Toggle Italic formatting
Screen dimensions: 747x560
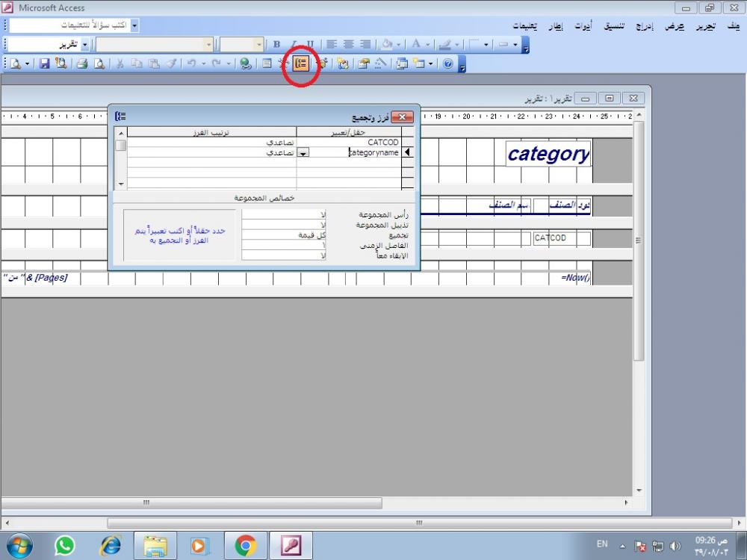[294, 44]
